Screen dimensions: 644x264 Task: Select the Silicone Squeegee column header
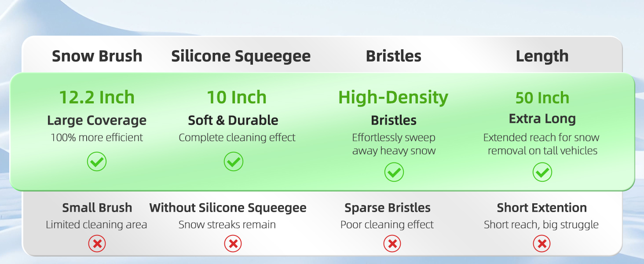coord(241,56)
